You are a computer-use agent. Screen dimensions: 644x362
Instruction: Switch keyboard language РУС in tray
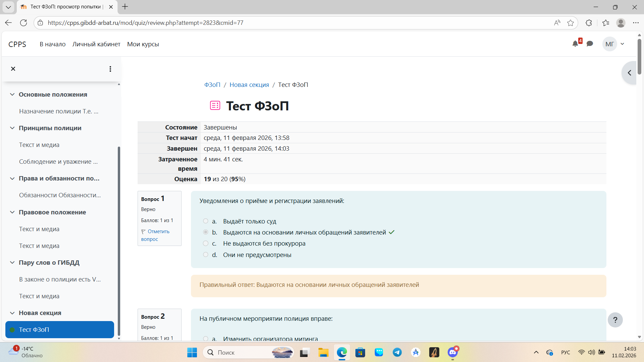(565, 352)
